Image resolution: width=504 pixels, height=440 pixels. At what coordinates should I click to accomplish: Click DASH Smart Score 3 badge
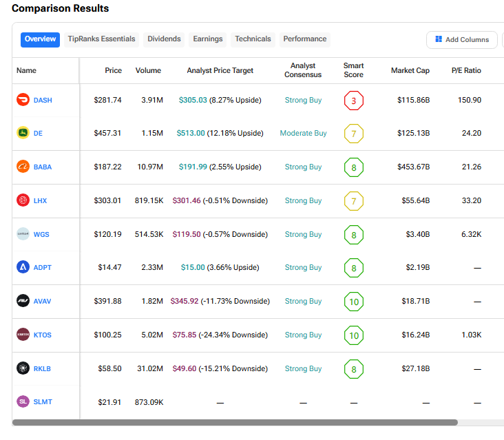click(x=353, y=101)
